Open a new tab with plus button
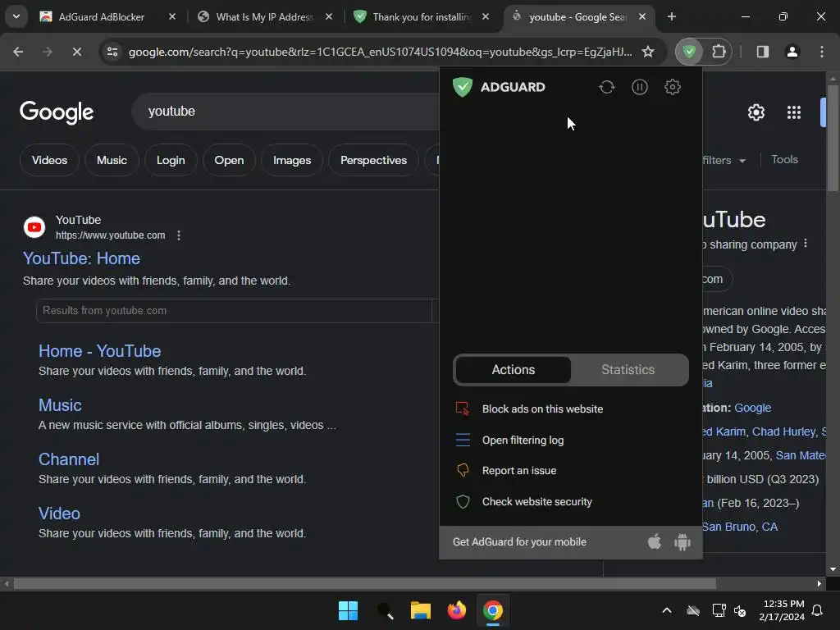 [x=671, y=16]
